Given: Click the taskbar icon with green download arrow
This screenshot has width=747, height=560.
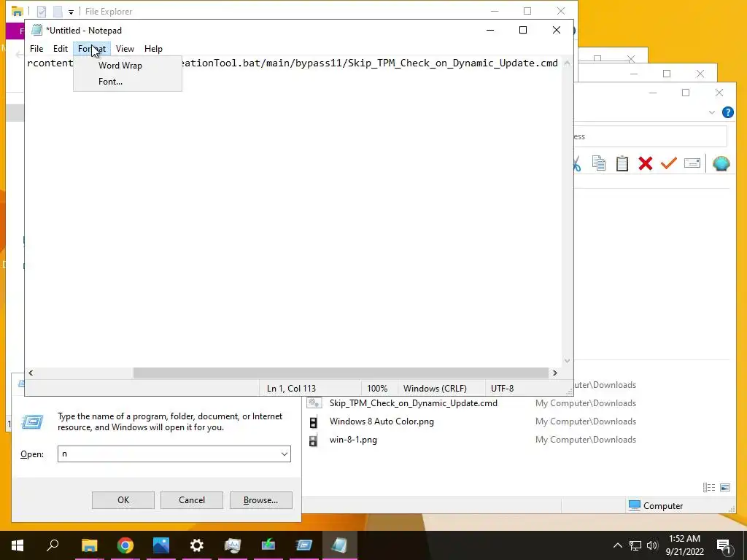Looking at the screenshot, I should (268, 545).
